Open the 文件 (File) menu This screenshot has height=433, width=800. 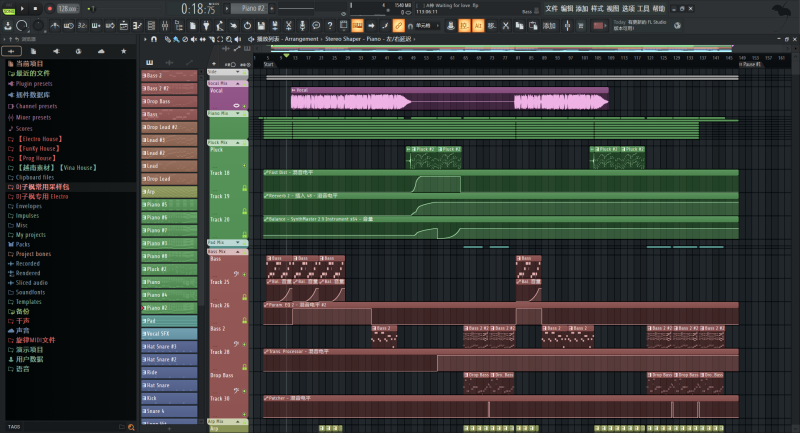[x=552, y=9]
